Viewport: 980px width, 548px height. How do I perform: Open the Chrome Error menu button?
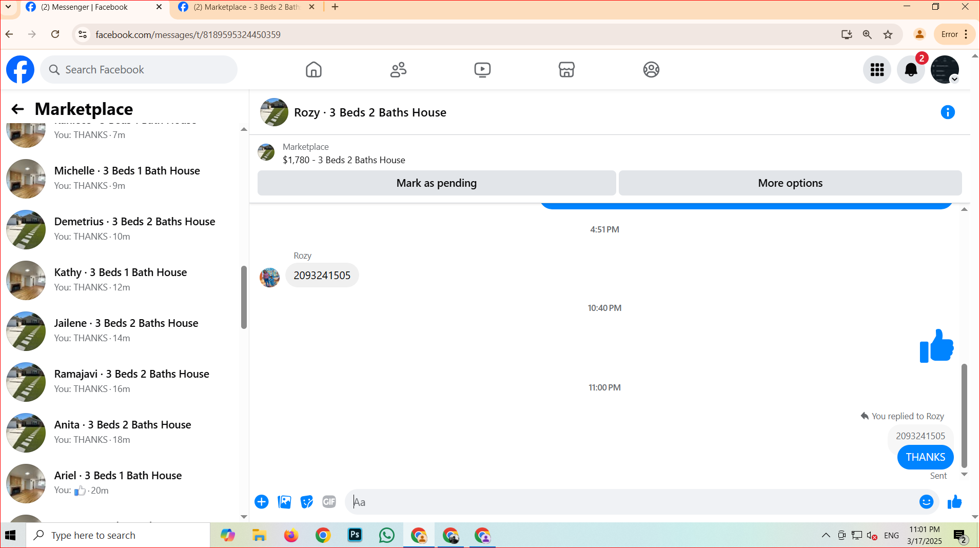coord(954,34)
